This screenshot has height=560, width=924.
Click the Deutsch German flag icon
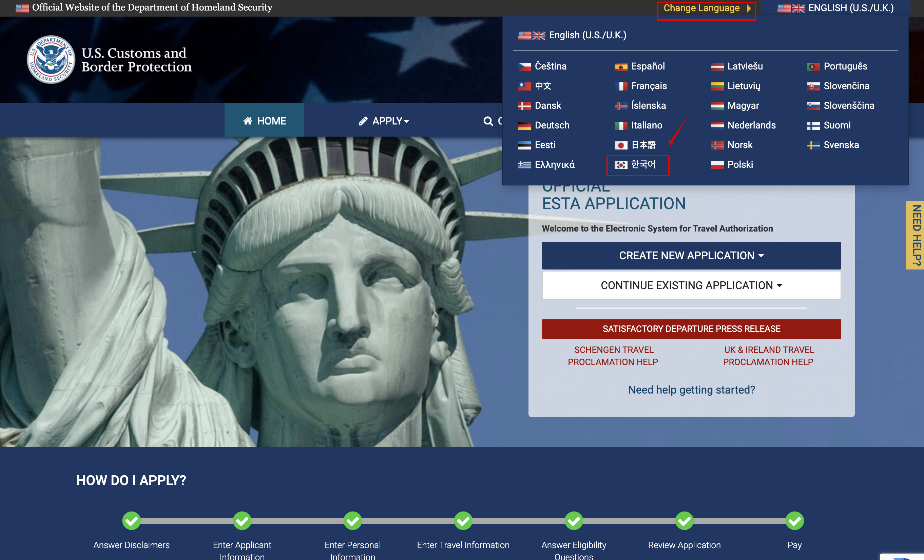[x=524, y=125]
